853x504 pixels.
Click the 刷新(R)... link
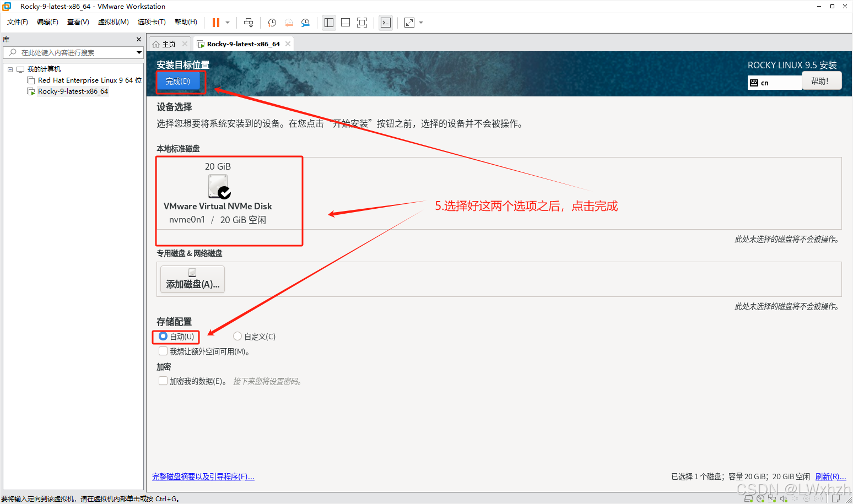(x=830, y=477)
